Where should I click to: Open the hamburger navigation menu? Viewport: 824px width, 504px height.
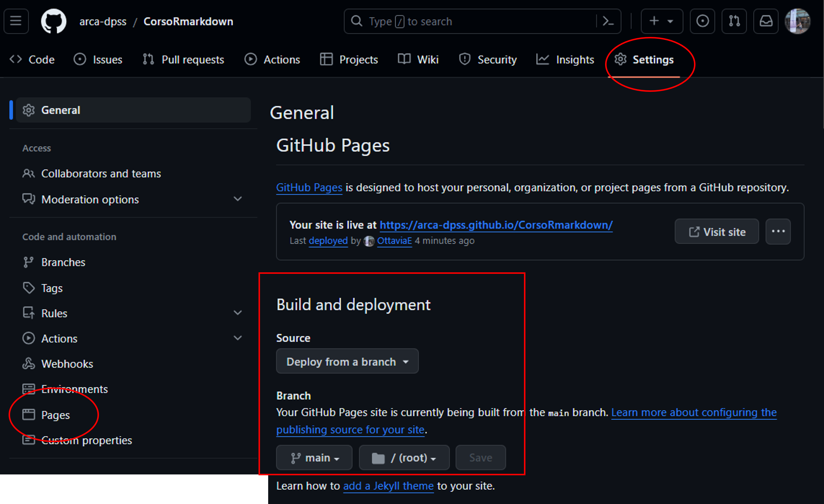pyautogui.click(x=16, y=21)
